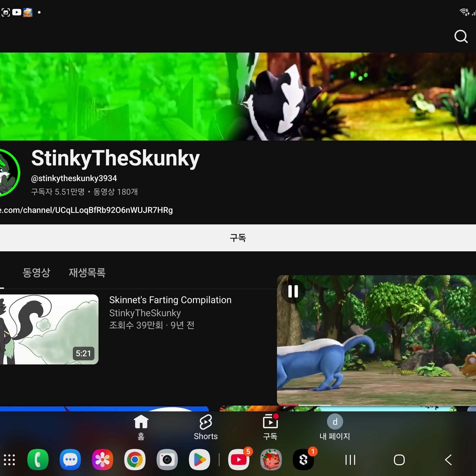Launch Chrome from the taskbar
Screen dimensions: 476x476
tap(135, 460)
